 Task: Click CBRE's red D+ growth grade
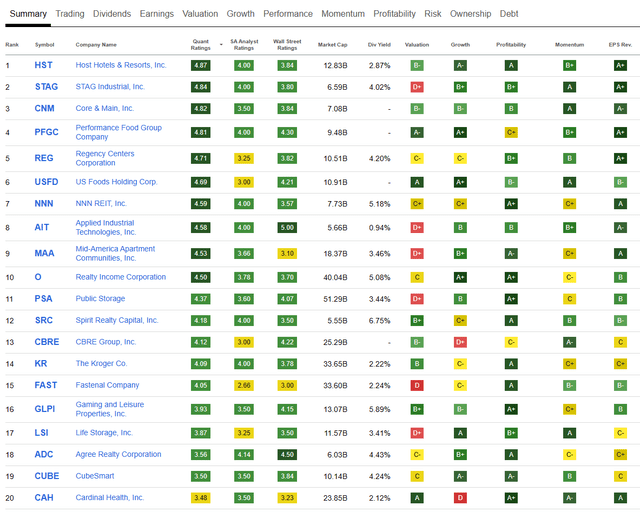pyautogui.click(x=460, y=342)
